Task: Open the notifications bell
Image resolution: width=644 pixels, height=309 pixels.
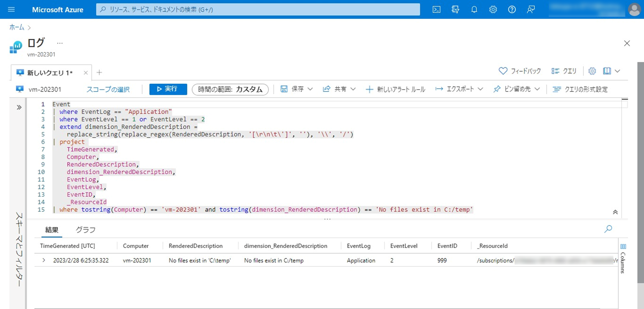Action: tap(474, 10)
